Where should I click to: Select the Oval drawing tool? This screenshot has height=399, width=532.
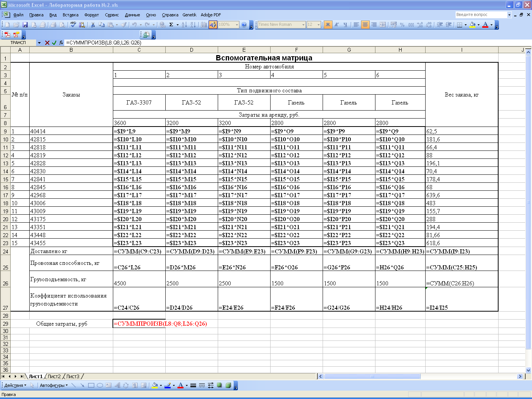(x=100, y=385)
